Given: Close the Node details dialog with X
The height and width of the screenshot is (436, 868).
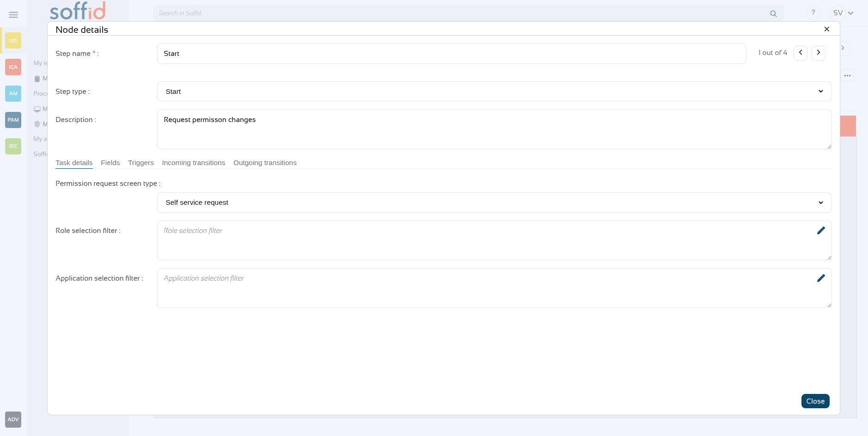Looking at the screenshot, I should [x=827, y=29].
